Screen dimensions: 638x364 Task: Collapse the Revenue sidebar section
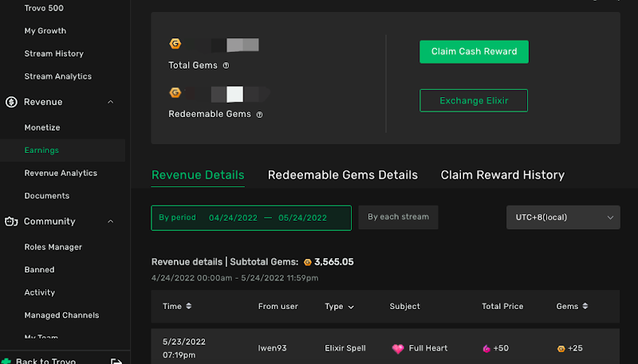click(x=110, y=102)
